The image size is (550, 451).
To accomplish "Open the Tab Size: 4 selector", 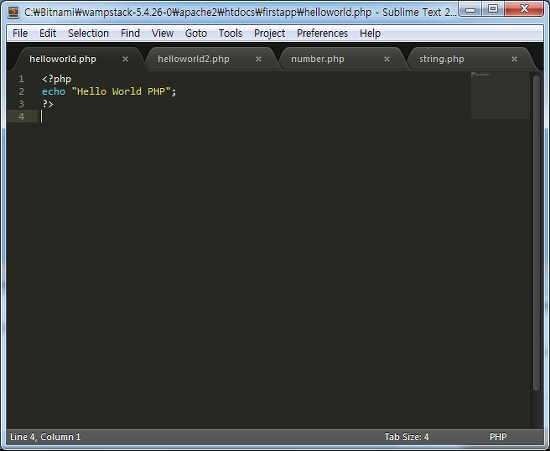I will [x=406, y=437].
